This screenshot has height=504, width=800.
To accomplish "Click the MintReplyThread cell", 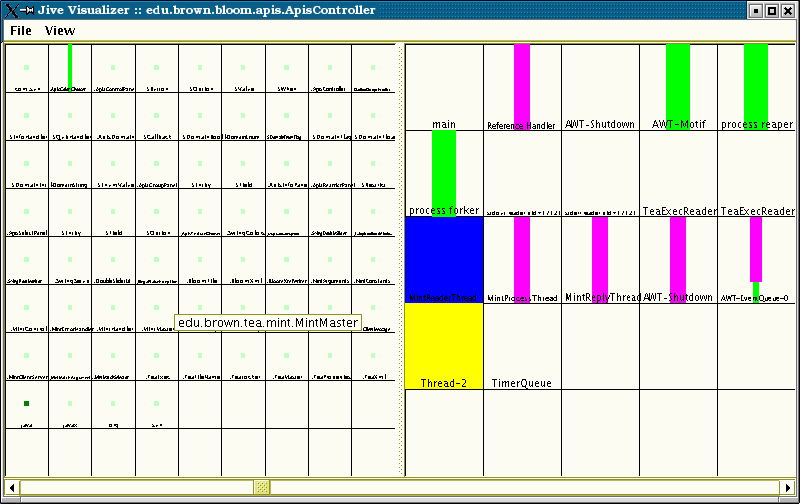I will [600, 260].
